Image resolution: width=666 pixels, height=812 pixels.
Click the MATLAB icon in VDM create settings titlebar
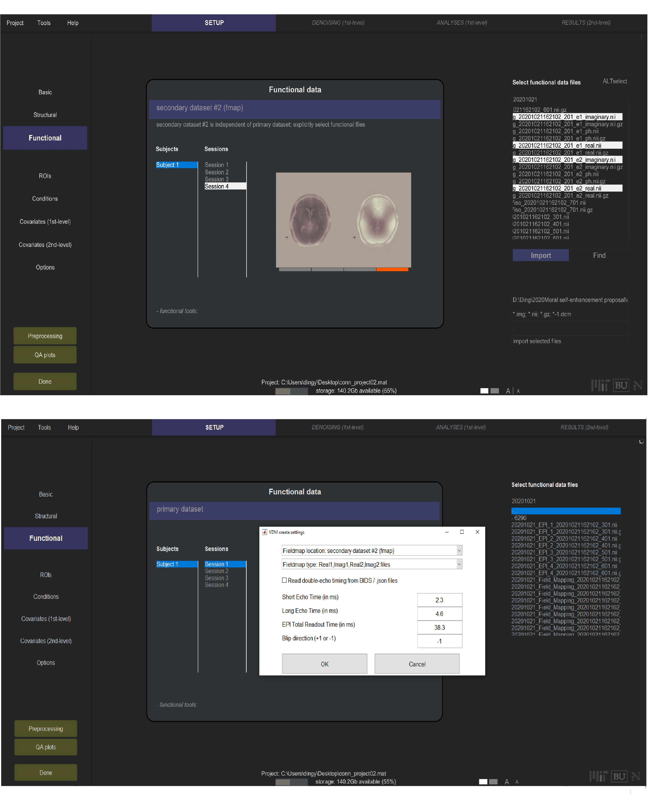point(264,532)
